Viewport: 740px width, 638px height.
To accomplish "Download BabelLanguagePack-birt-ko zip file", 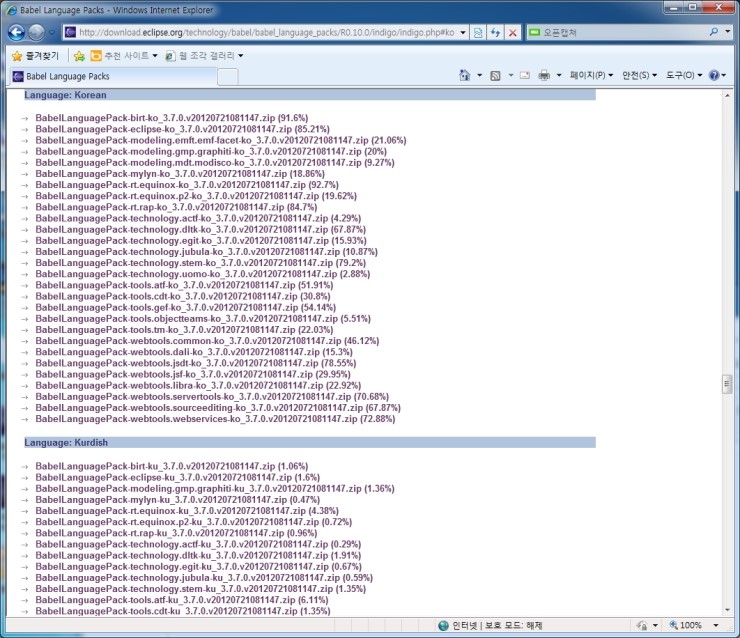I will [x=163, y=118].
